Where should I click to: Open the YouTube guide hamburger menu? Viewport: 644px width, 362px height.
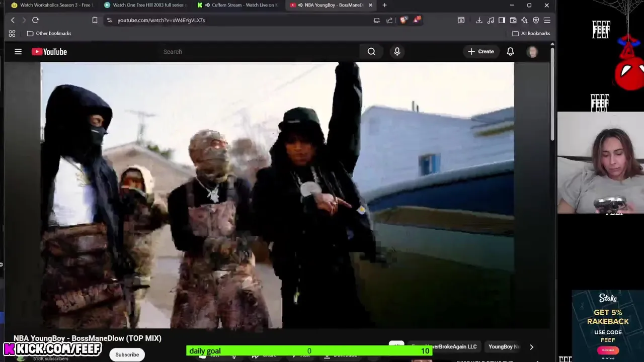point(18,51)
